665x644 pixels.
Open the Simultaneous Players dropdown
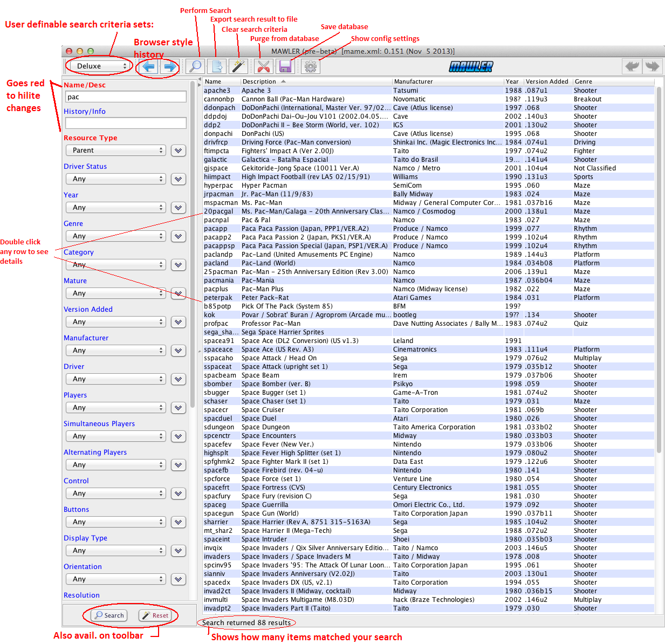115,436
